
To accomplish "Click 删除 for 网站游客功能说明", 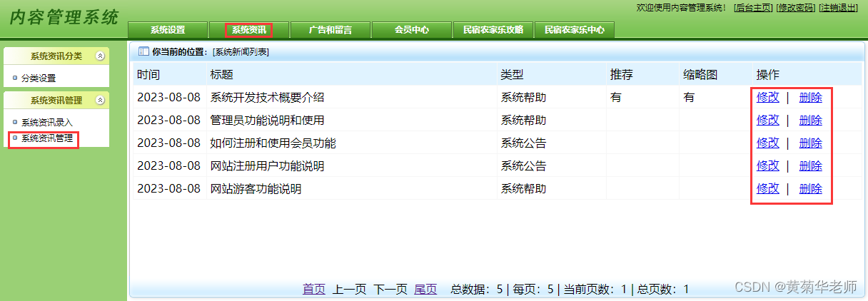I will point(811,188).
